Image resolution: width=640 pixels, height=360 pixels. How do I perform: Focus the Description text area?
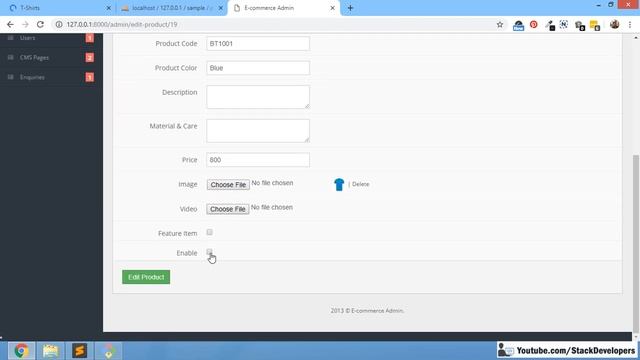pyautogui.click(x=258, y=97)
